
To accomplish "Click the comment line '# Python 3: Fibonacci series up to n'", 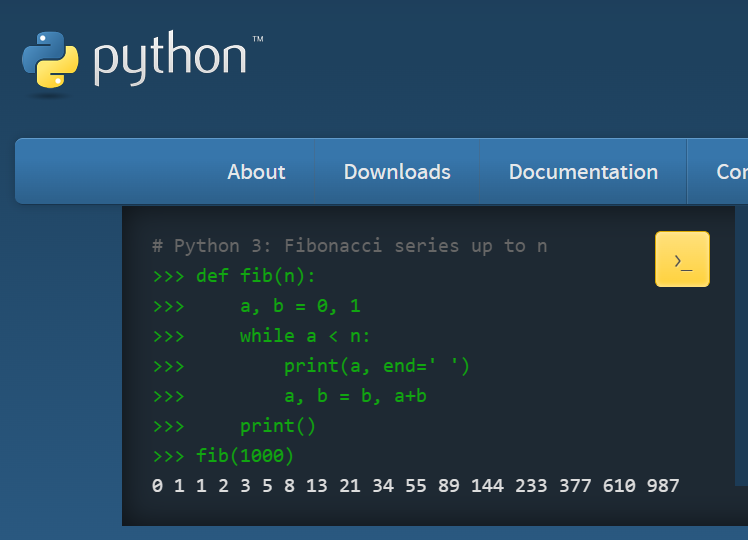I will (x=349, y=246).
